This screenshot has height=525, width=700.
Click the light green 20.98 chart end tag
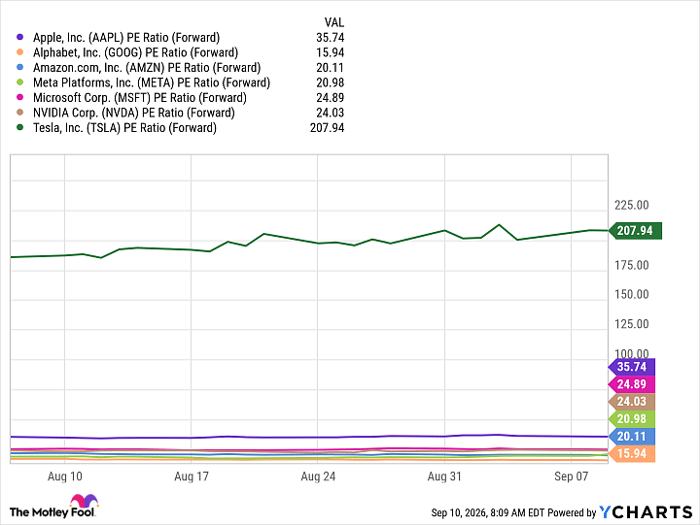pos(632,419)
